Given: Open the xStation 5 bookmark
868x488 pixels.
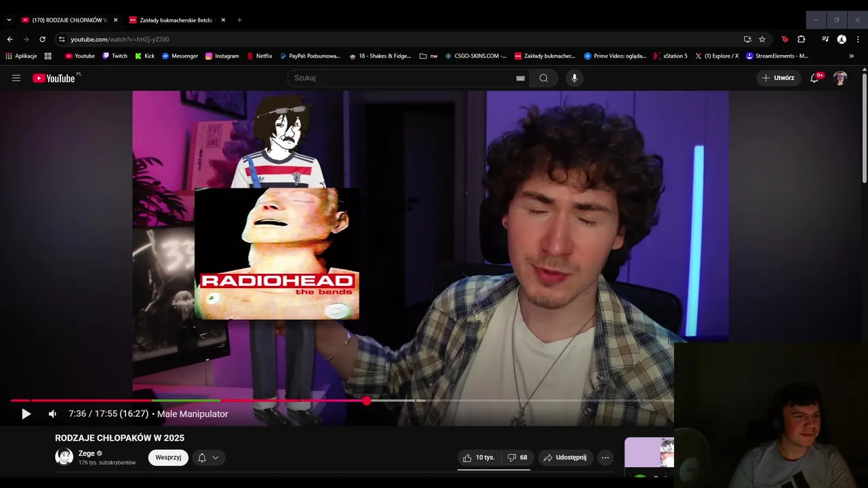Looking at the screenshot, I should [x=670, y=56].
